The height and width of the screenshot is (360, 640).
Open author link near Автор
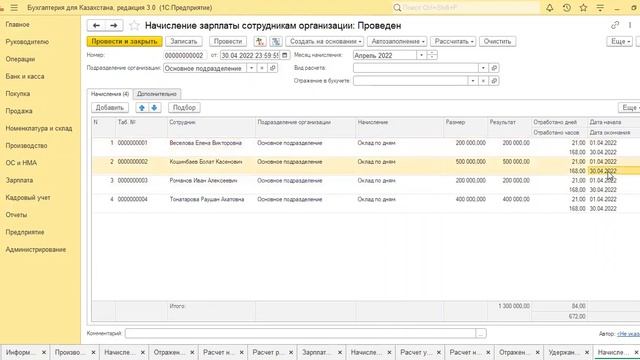[x=629, y=334]
